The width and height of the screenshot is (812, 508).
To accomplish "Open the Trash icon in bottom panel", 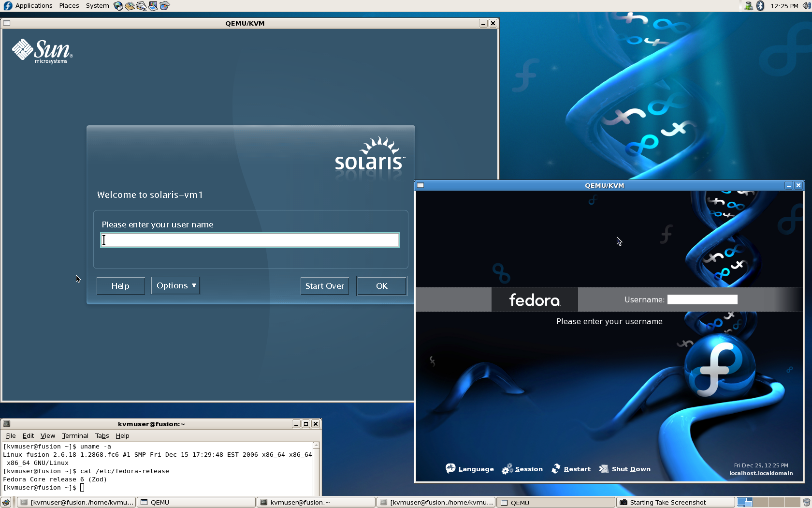I will 806,502.
